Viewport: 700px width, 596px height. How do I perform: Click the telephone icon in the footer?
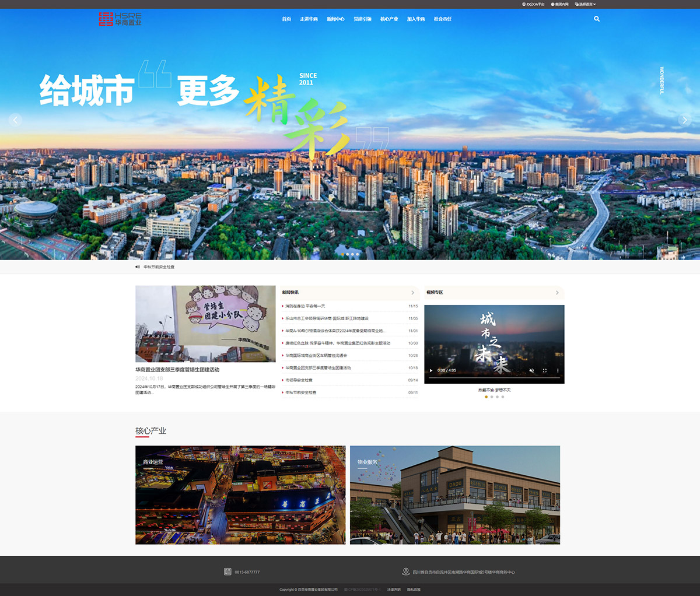click(x=228, y=572)
